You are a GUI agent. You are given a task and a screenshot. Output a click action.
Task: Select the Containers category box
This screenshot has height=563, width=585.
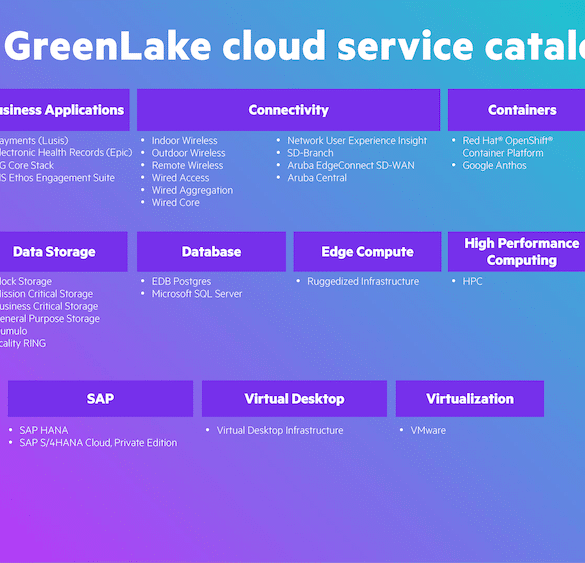[x=516, y=110]
